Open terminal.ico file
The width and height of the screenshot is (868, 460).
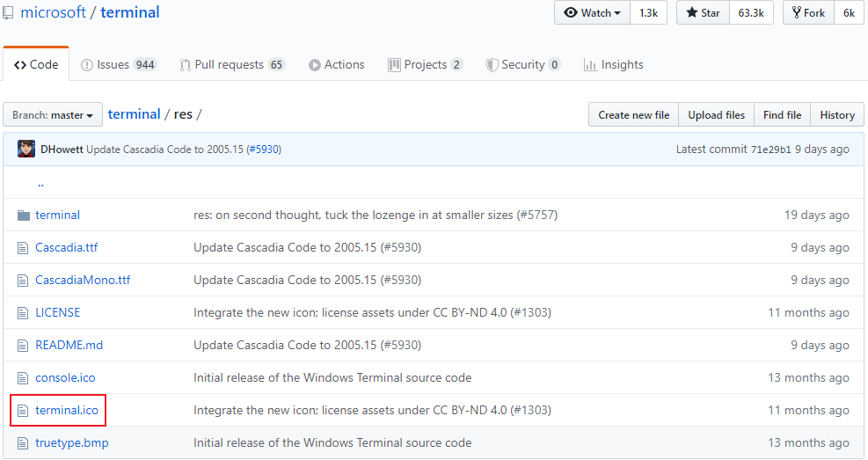pyautogui.click(x=67, y=410)
